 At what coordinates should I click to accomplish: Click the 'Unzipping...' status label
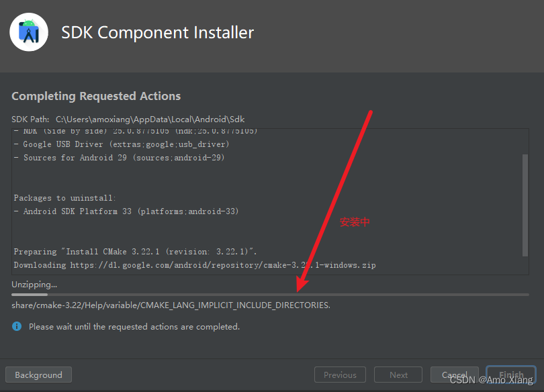pyautogui.click(x=34, y=285)
